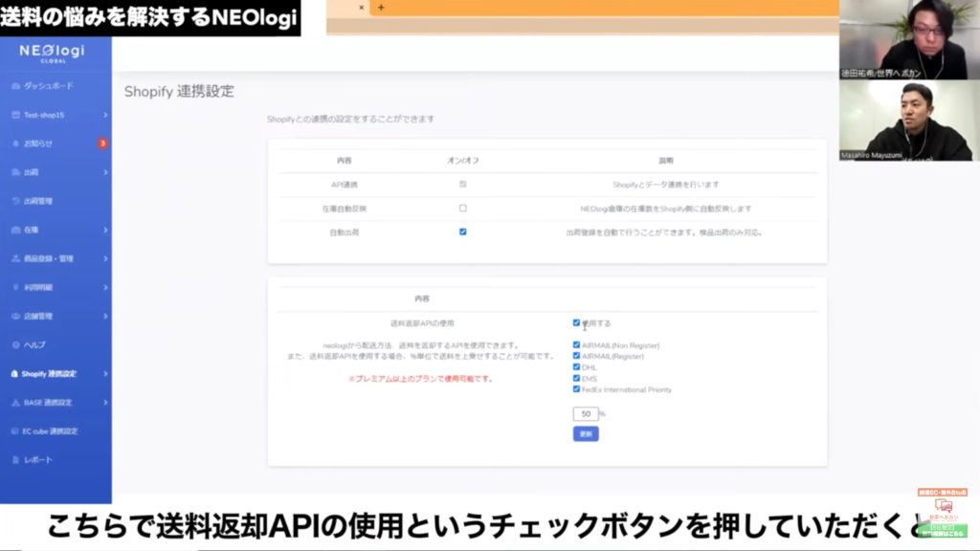Open the red notification badge showing 3
Screen dimensions: 980x551
[102, 143]
